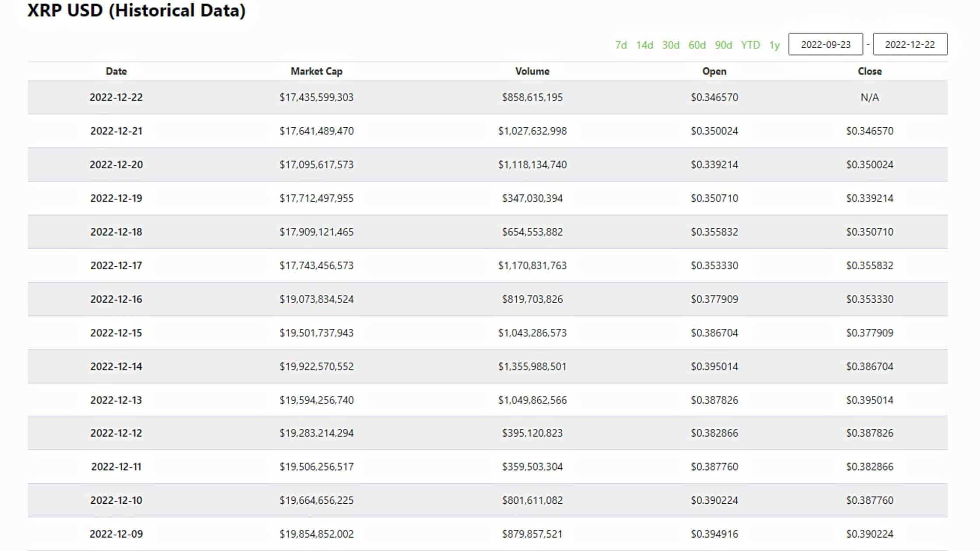Click the N/A close value

click(870, 97)
